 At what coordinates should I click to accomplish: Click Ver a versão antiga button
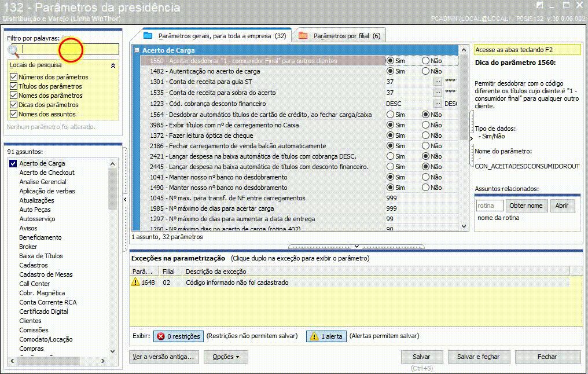163,357
